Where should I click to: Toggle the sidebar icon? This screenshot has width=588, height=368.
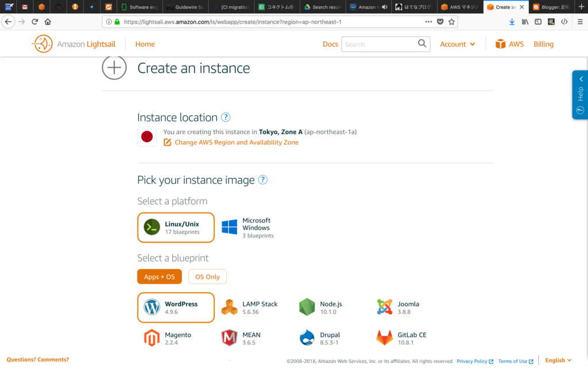(x=538, y=22)
